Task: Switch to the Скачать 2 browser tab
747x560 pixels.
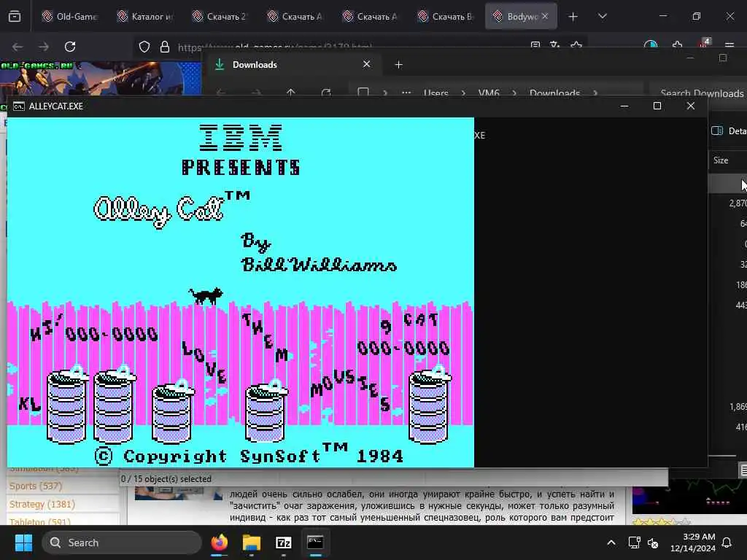Action: pos(220,16)
